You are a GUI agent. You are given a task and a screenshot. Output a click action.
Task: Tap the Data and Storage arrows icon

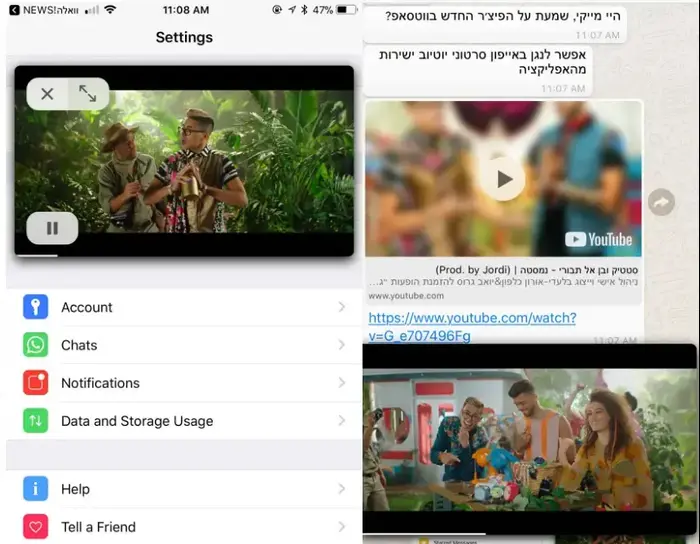[35, 421]
